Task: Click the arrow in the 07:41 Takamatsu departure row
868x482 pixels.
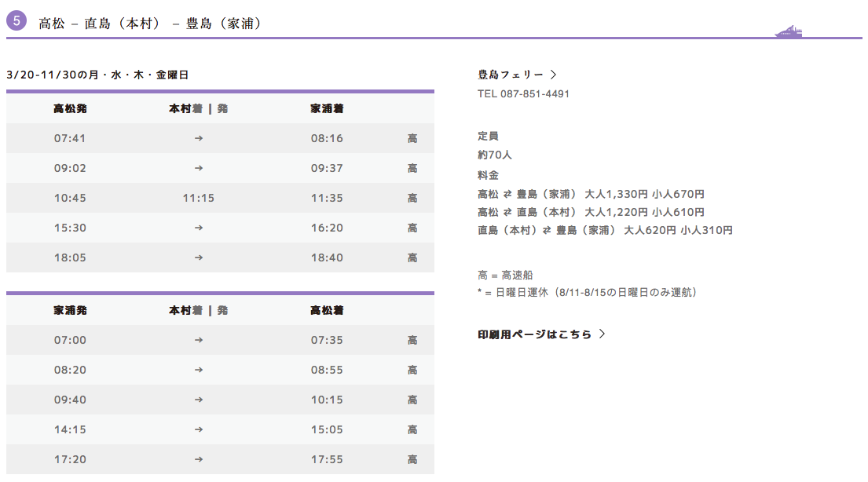Action: pos(199,138)
